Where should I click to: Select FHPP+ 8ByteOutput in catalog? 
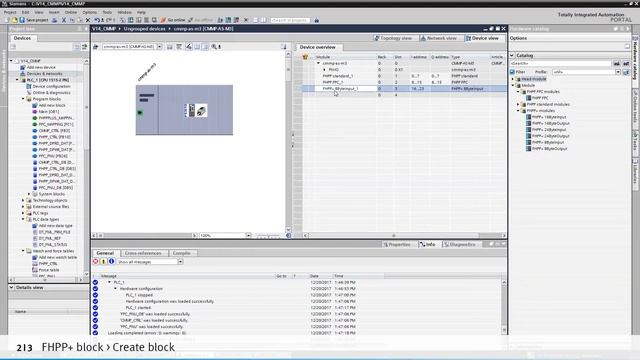click(x=549, y=149)
